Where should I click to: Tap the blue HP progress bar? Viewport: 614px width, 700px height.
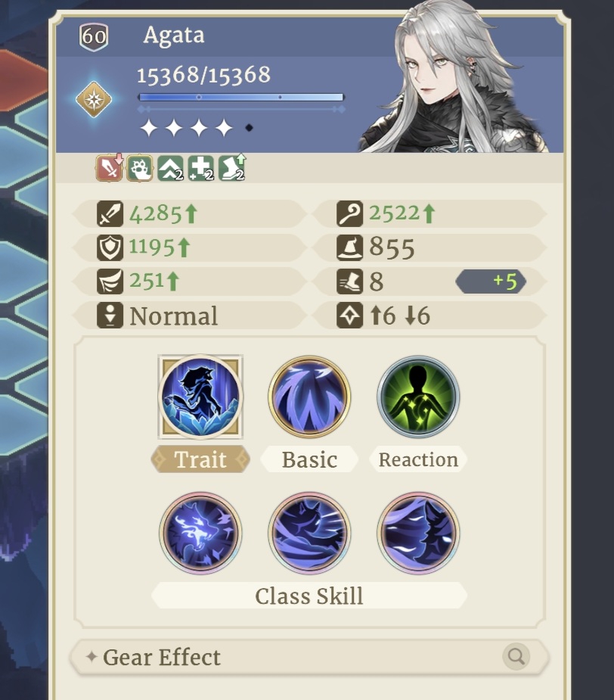pyautogui.click(x=241, y=98)
